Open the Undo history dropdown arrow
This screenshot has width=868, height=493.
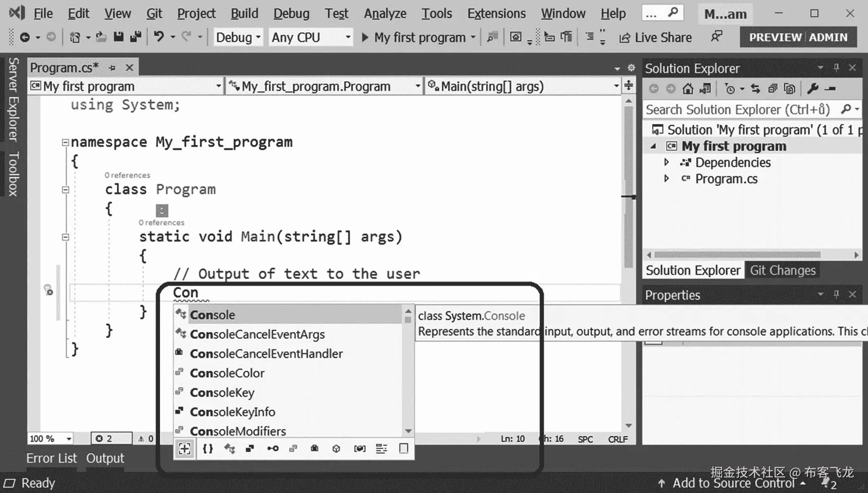pyautogui.click(x=173, y=37)
